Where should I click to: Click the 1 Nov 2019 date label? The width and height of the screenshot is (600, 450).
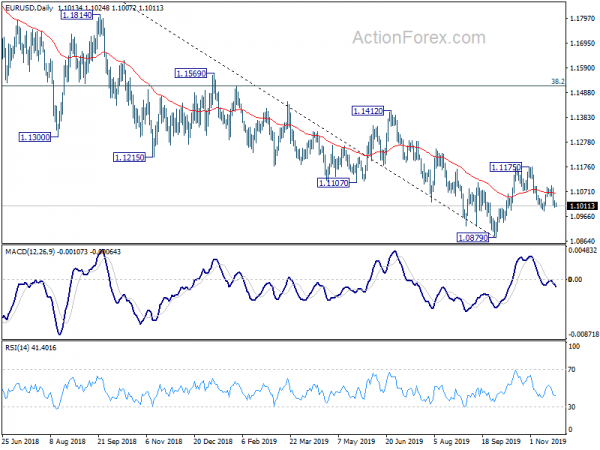click(548, 441)
